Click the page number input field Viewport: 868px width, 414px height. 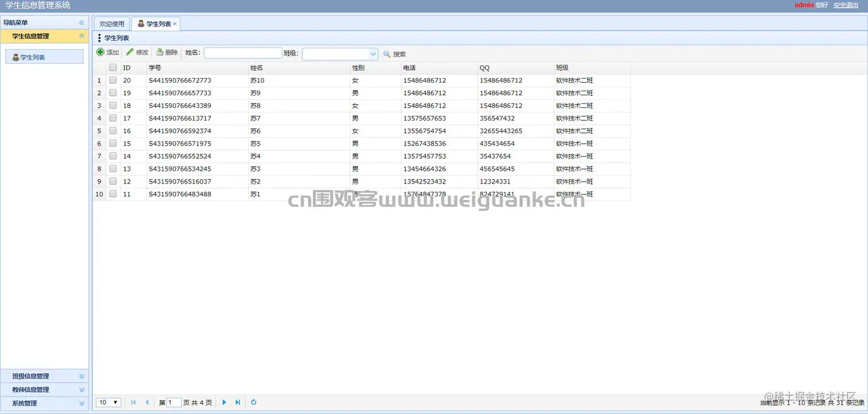pyautogui.click(x=174, y=403)
